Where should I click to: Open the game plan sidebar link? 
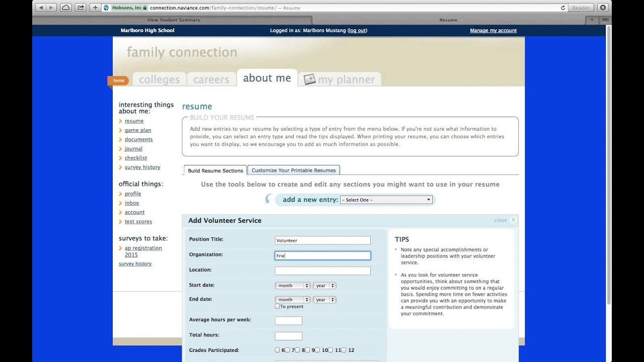138,130
